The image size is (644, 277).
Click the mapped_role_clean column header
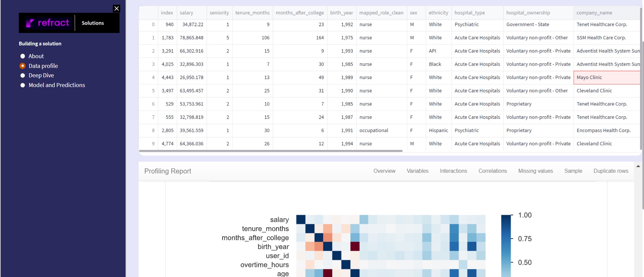[x=381, y=13]
